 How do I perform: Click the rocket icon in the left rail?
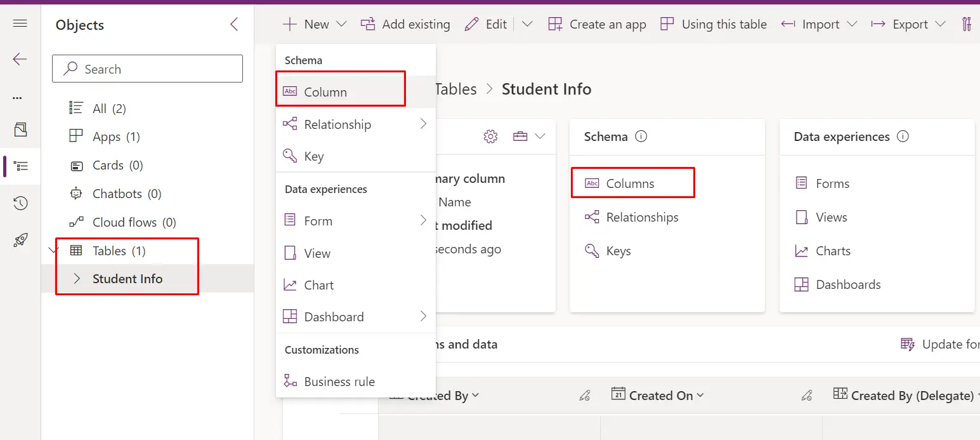[20, 240]
